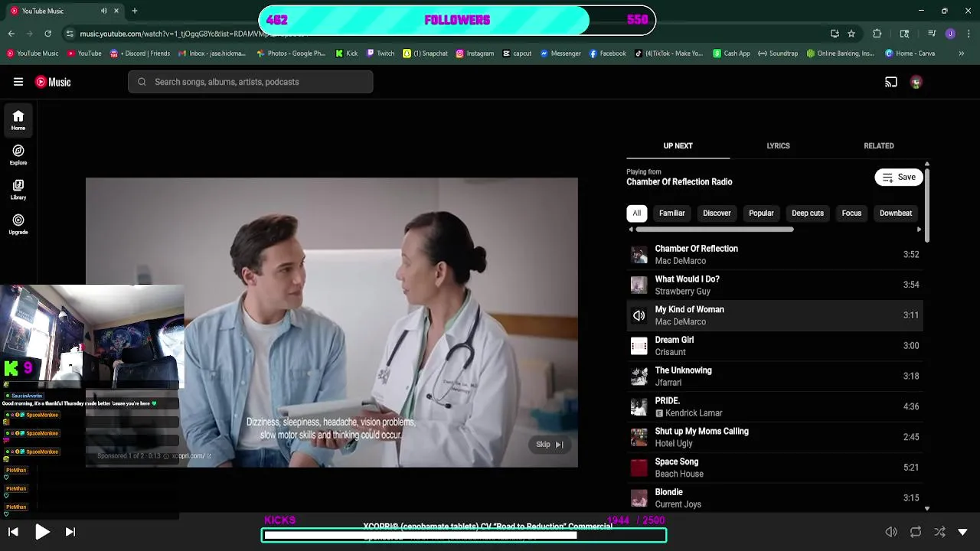Toggle repeat mode
Image resolution: width=980 pixels, height=551 pixels.
(916, 532)
